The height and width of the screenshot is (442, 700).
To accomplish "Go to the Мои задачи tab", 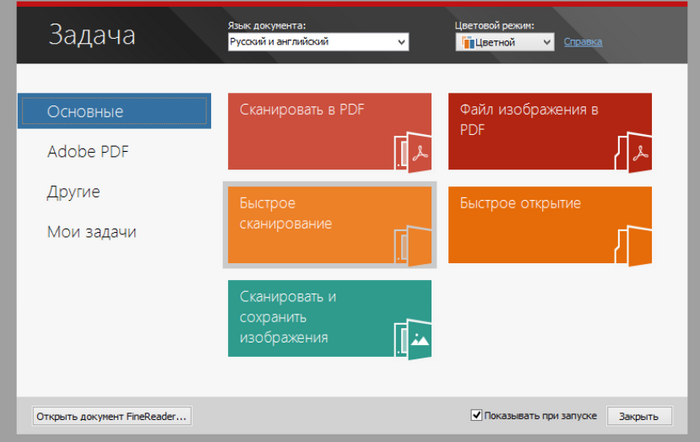I will pyautogui.click(x=92, y=232).
